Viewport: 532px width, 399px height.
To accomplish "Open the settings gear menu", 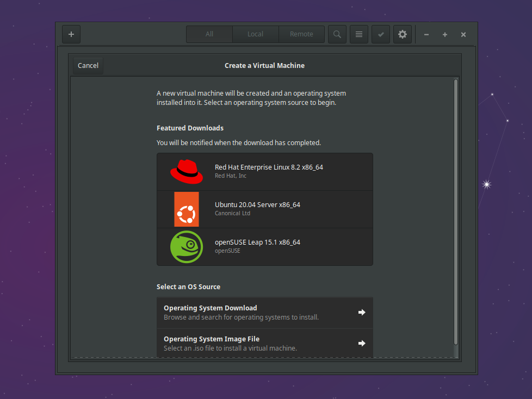I will tap(403, 34).
